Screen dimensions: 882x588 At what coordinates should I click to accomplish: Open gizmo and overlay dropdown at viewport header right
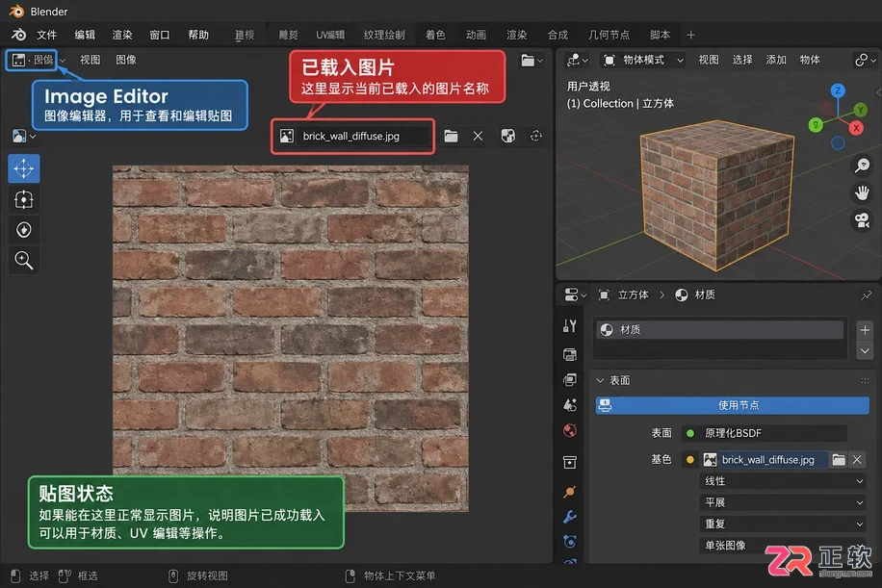click(x=865, y=60)
